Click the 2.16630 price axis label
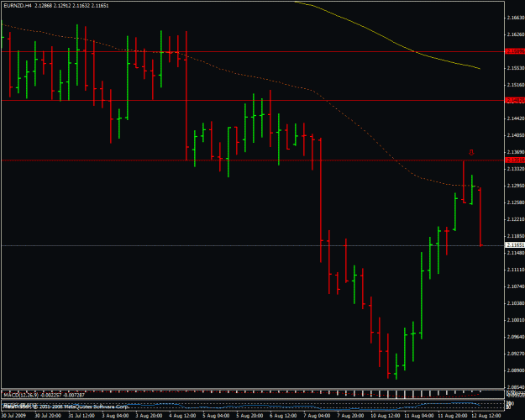This screenshot has width=525, height=420. coord(516,18)
